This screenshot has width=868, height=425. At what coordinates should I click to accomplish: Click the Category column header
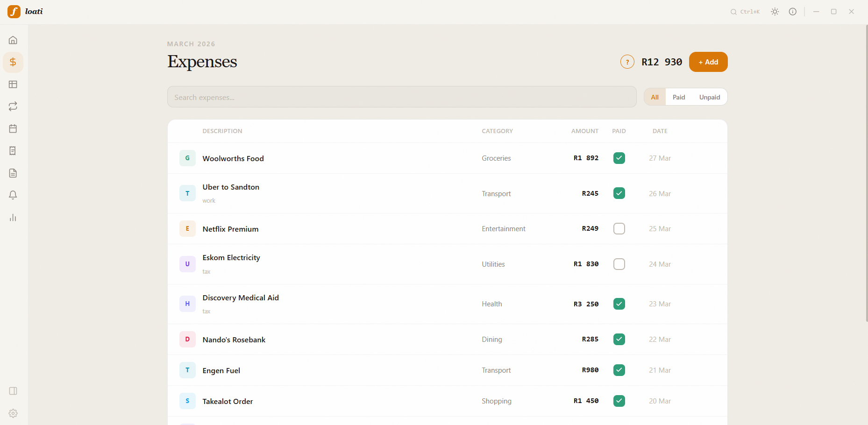(x=498, y=131)
